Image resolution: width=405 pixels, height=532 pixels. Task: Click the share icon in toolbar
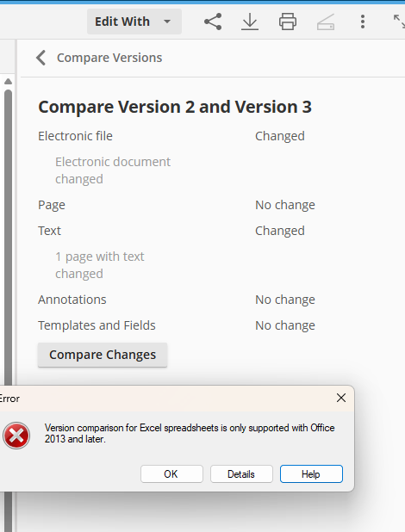coord(213,22)
